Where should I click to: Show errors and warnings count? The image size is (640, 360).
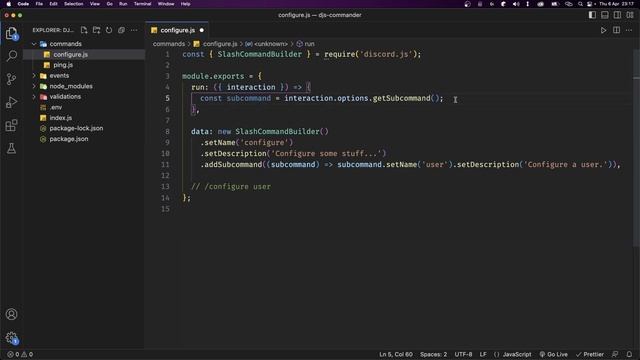(x=20, y=354)
